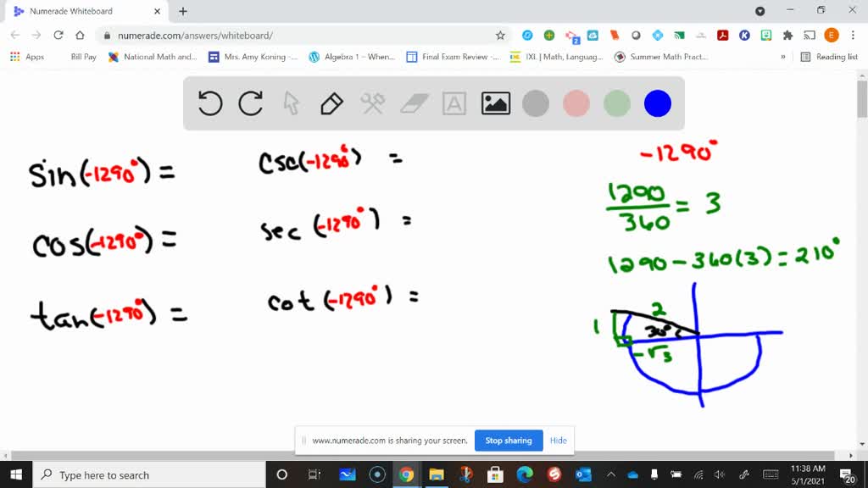This screenshot has height=488, width=868.
Task: Click the Insert Image tool
Action: (x=495, y=103)
